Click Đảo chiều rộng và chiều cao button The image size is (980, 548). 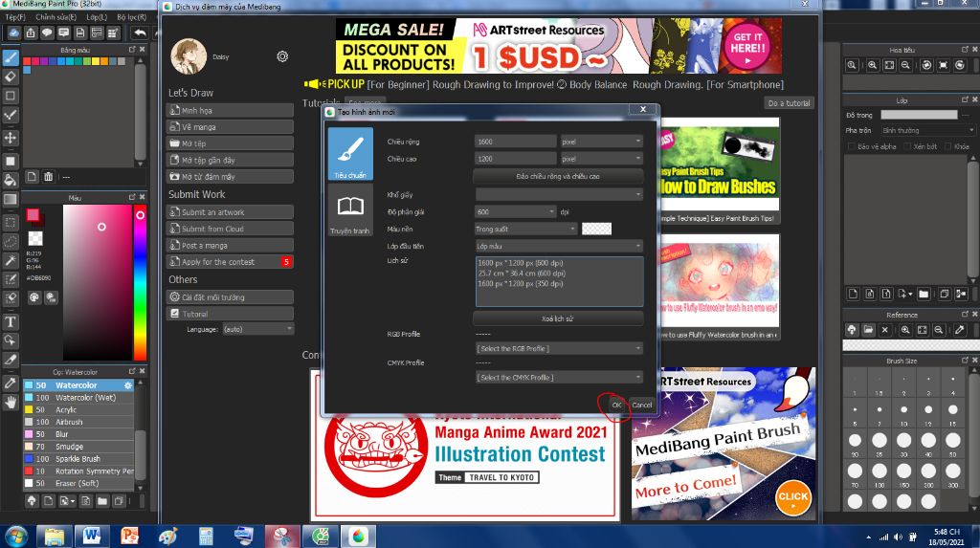coord(558,176)
